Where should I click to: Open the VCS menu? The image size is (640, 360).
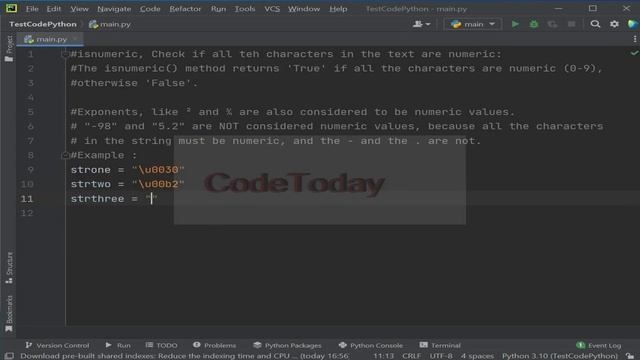click(272, 9)
